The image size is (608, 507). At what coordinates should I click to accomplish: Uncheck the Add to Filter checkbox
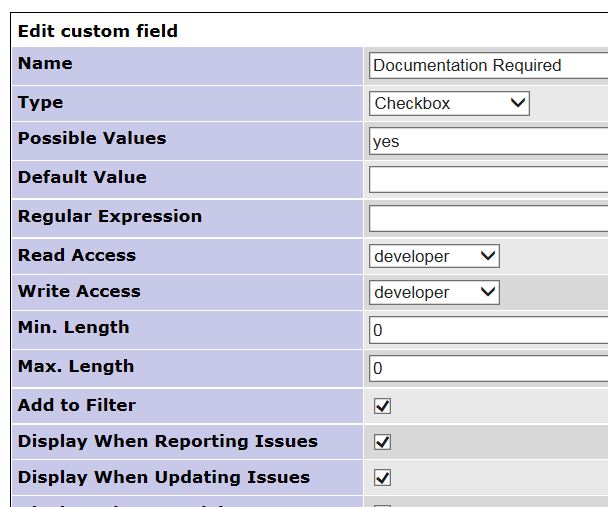tap(382, 406)
